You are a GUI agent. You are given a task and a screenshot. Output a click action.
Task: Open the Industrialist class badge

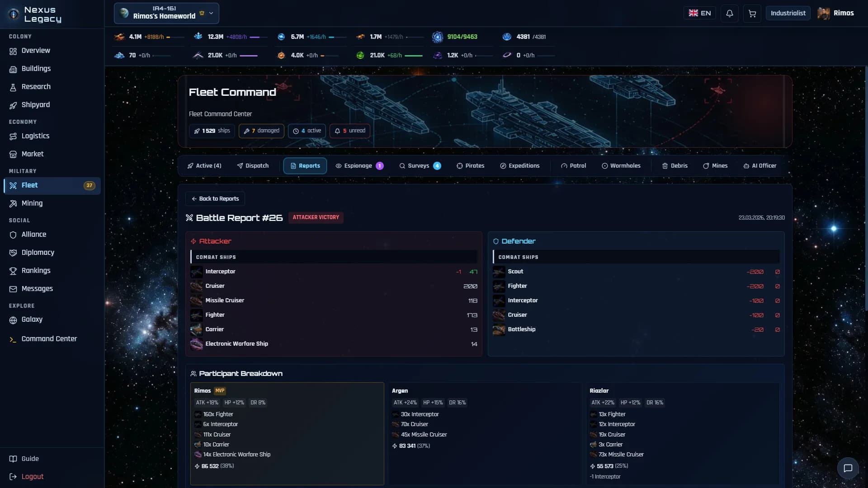tap(788, 13)
